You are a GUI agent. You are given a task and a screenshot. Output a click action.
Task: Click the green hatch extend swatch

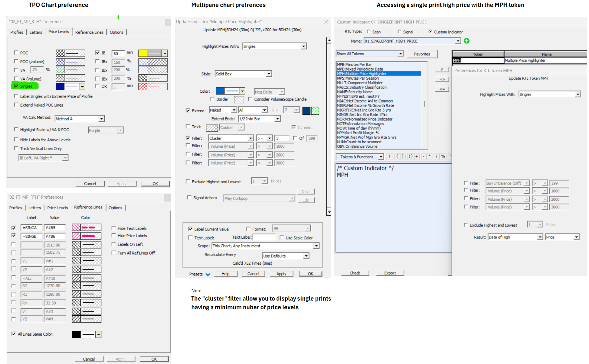tap(315, 111)
